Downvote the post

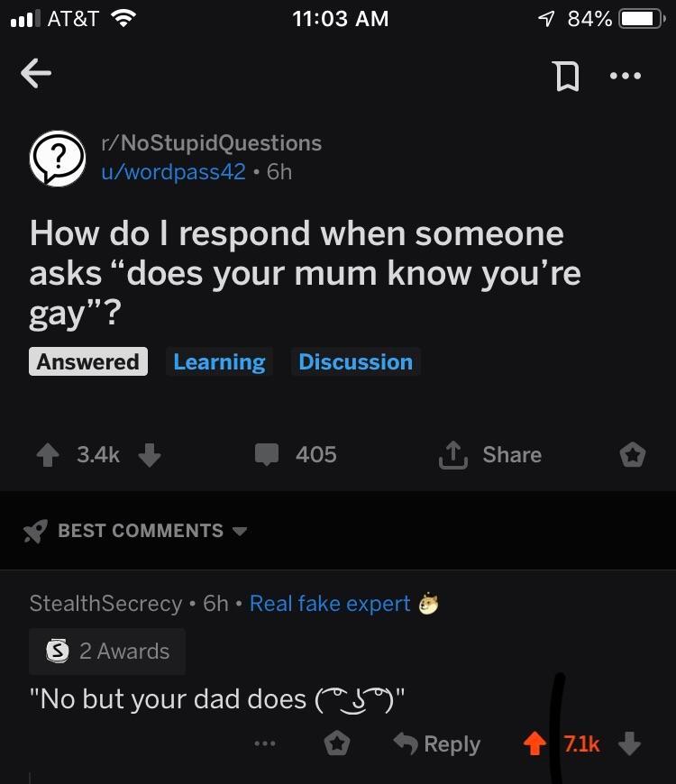(148, 455)
